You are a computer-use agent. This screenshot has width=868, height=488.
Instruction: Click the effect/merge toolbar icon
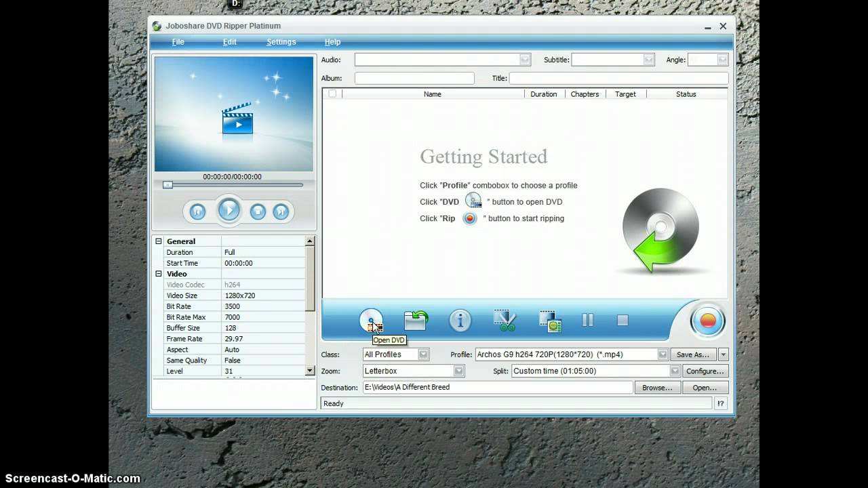click(x=550, y=321)
